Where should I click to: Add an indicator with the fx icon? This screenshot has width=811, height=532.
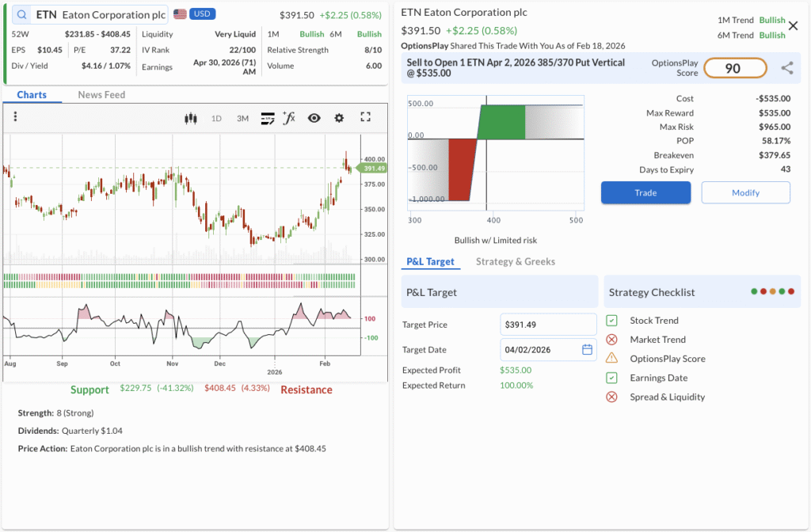289,118
